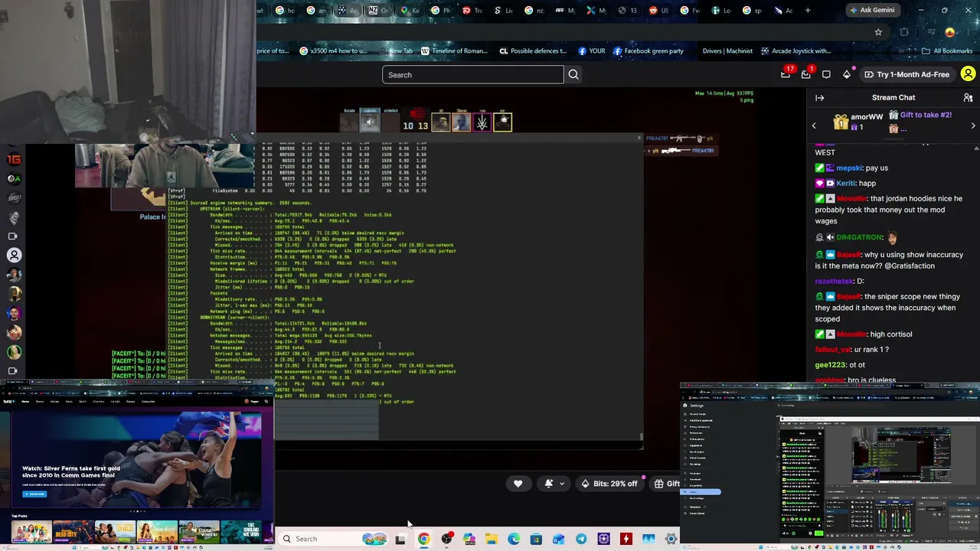Screen dimensions: 980x551
Task: Collapse the Stream Chat panel
Action: 819,98
